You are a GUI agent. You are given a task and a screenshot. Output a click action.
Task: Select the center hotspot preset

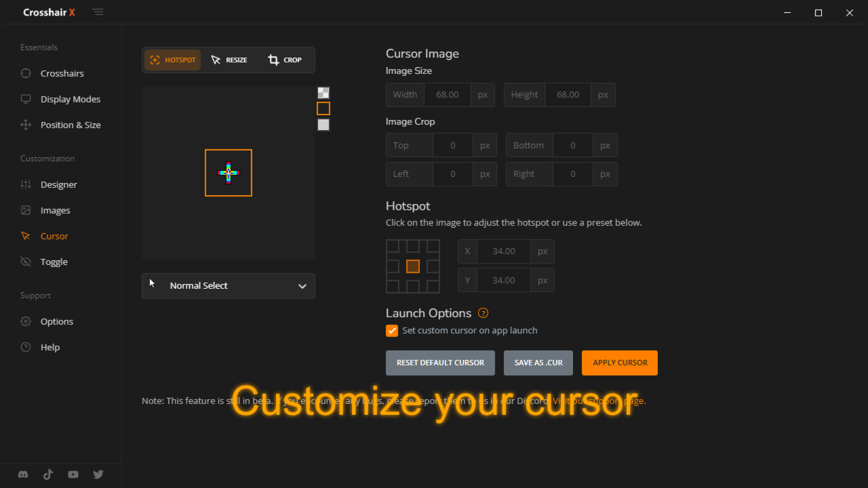pos(413,266)
